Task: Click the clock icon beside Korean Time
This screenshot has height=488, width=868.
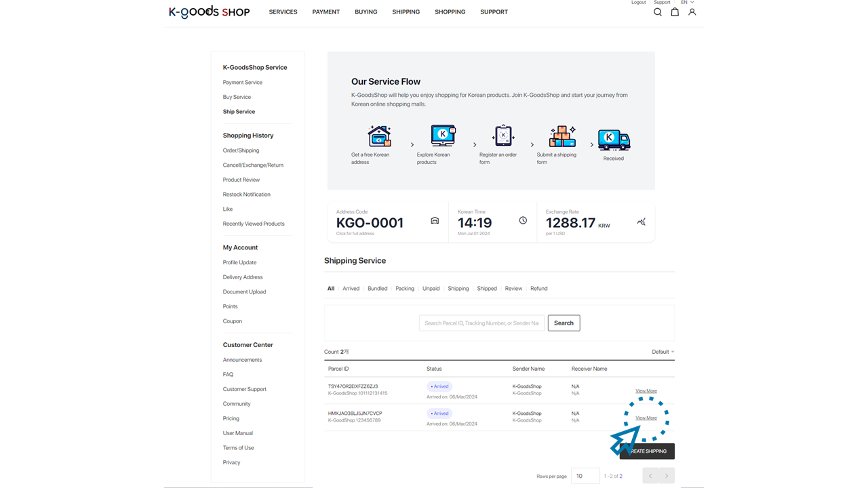Action: [x=523, y=220]
